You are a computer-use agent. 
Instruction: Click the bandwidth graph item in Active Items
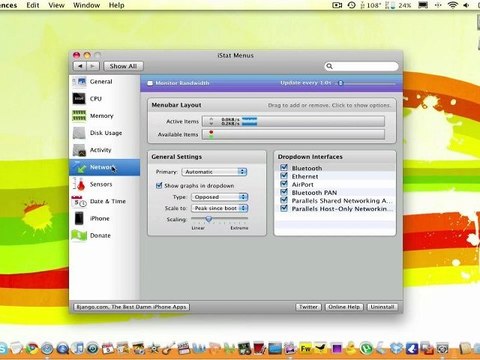pyautogui.click(x=249, y=121)
